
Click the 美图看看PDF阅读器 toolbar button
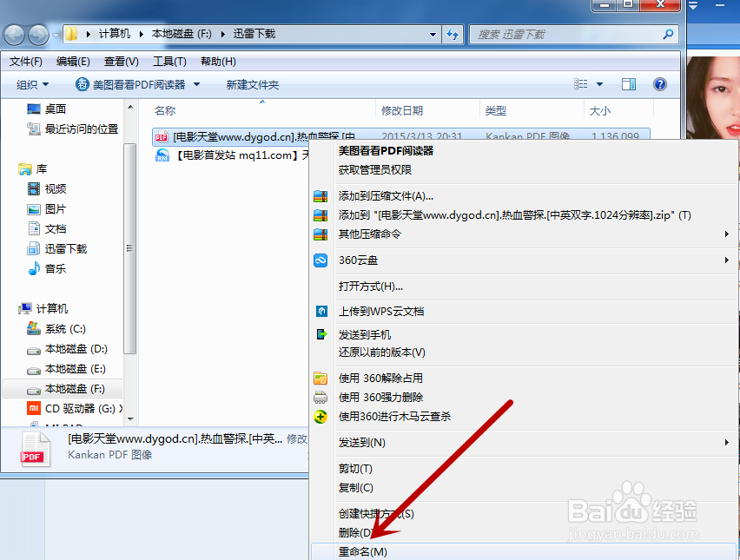click(x=131, y=84)
